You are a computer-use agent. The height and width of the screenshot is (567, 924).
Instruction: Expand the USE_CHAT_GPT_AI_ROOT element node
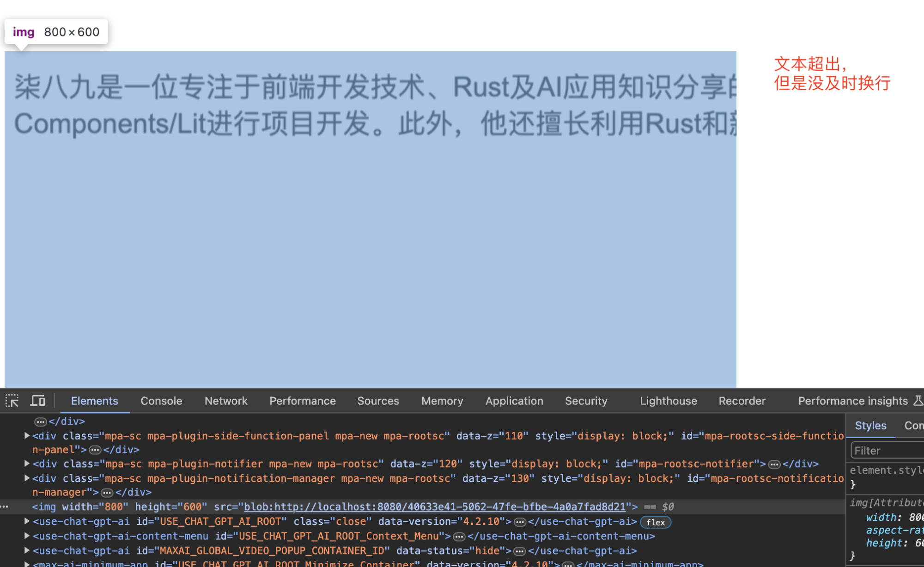pos(27,521)
